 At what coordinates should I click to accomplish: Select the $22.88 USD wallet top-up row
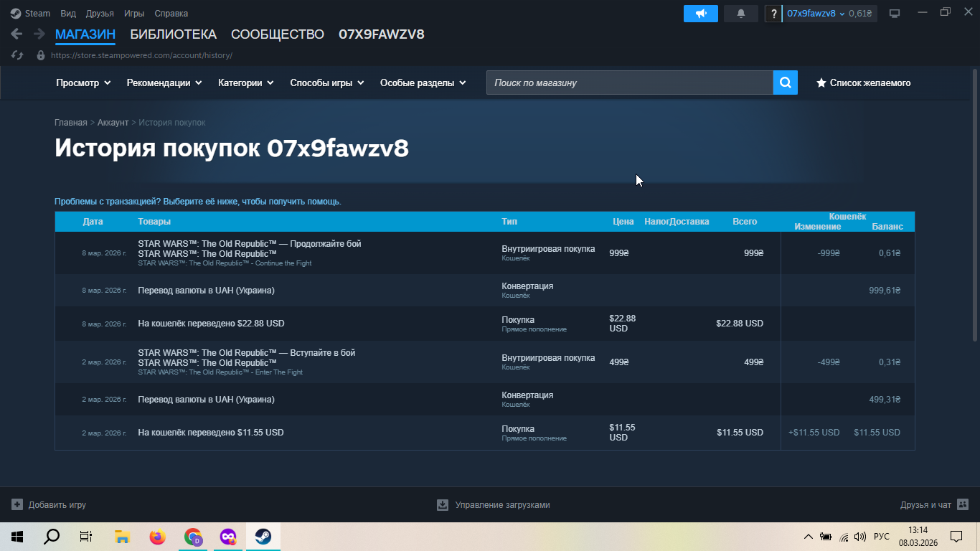[x=485, y=324]
